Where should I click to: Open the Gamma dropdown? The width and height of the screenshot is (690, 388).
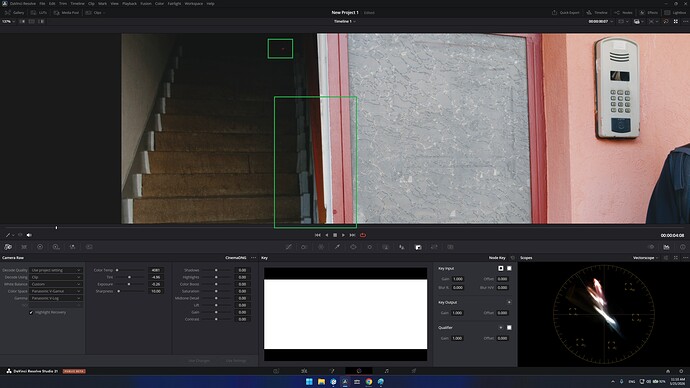[x=56, y=298]
